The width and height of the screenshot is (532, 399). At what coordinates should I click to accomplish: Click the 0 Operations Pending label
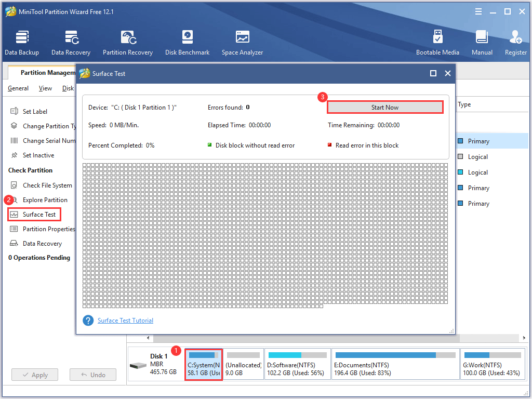point(39,258)
